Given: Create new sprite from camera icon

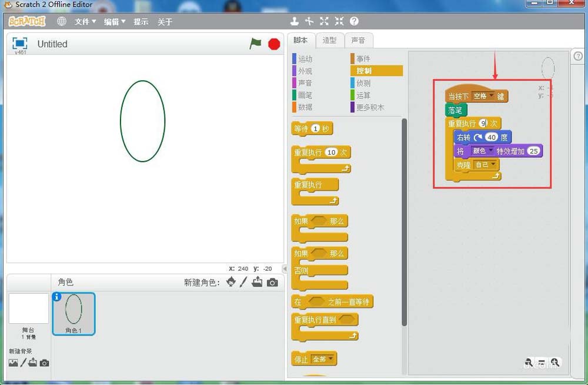Looking at the screenshot, I should click(272, 283).
